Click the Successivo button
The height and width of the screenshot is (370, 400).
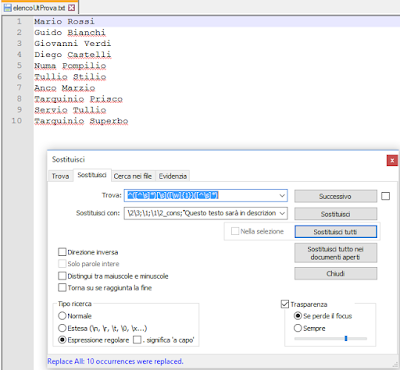coord(335,196)
